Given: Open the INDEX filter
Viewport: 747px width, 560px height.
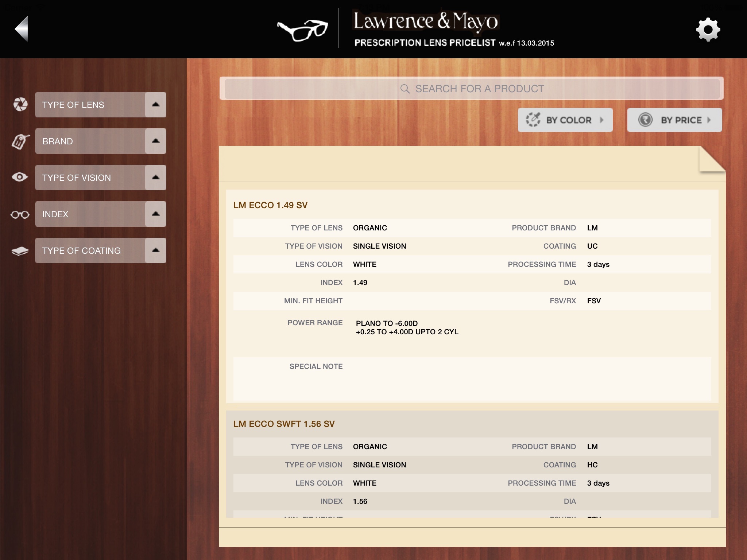Looking at the screenshot, I should [101, 214].
